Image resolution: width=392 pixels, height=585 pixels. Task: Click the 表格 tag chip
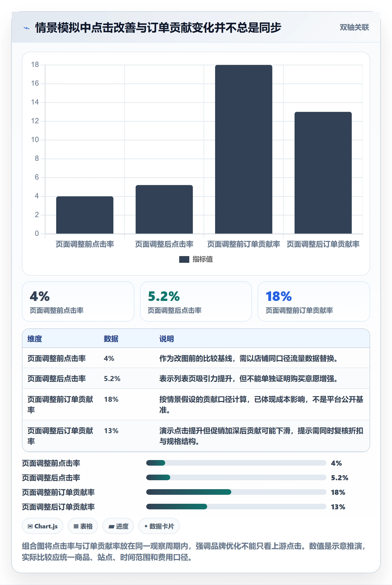point(83,526)
